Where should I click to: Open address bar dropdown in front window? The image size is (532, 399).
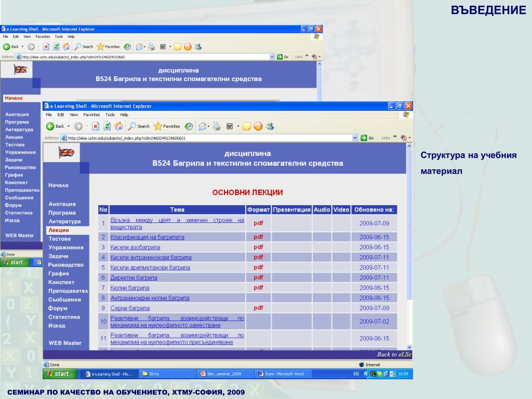click(355, 138)
